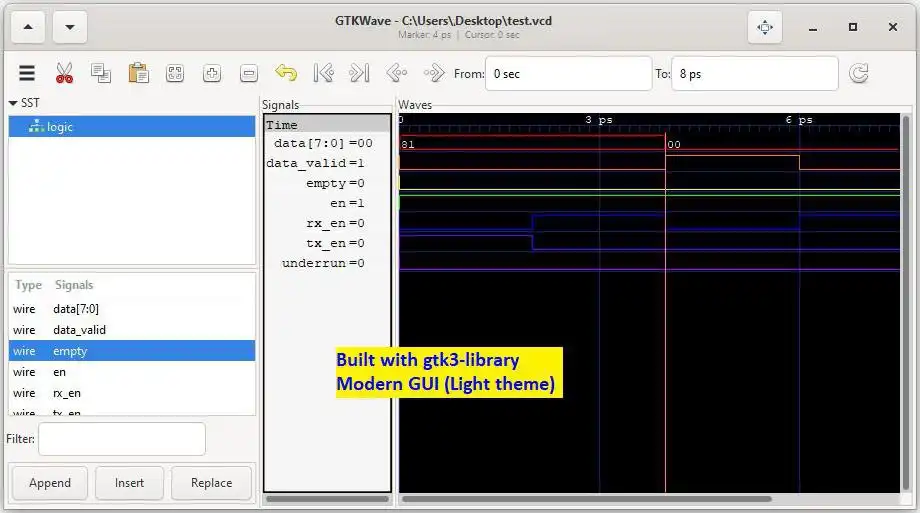The image size is (920, 513).
Task: Select data_valid wire in signal list
Action: point(132,330)
